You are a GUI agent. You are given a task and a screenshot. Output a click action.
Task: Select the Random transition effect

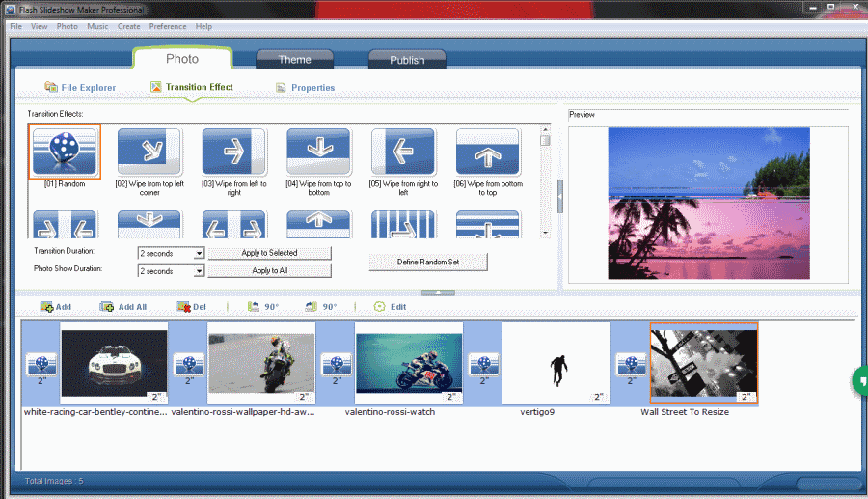click(65, 152)
